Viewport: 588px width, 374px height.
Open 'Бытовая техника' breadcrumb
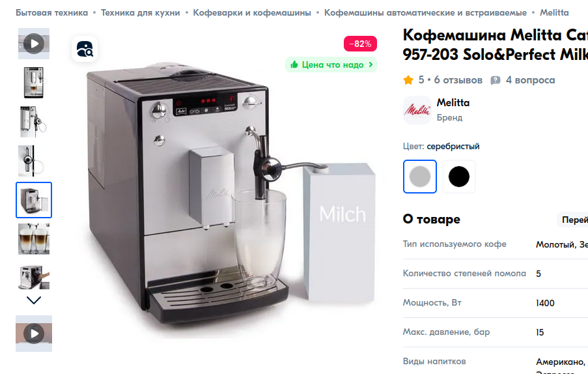pyautogui.click(x=51, y=13)
